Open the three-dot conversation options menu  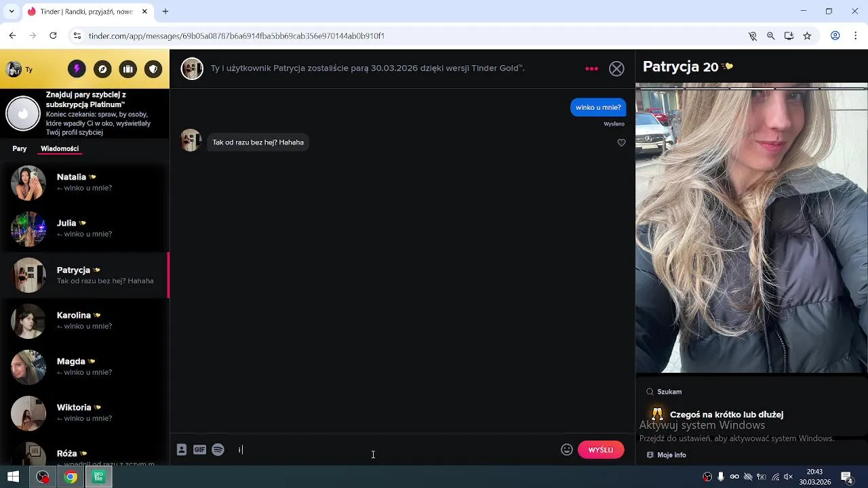591,68
